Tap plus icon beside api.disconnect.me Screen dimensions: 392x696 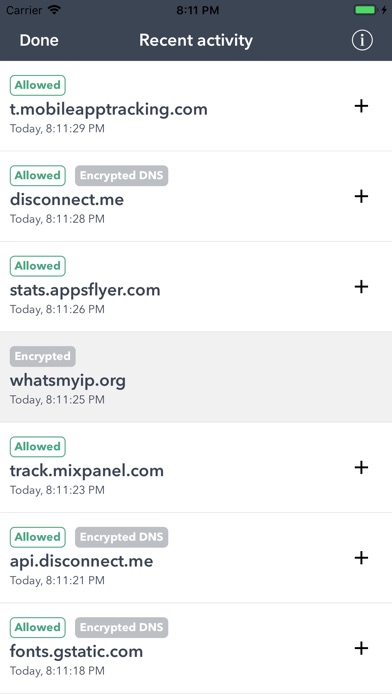[361, 558]
